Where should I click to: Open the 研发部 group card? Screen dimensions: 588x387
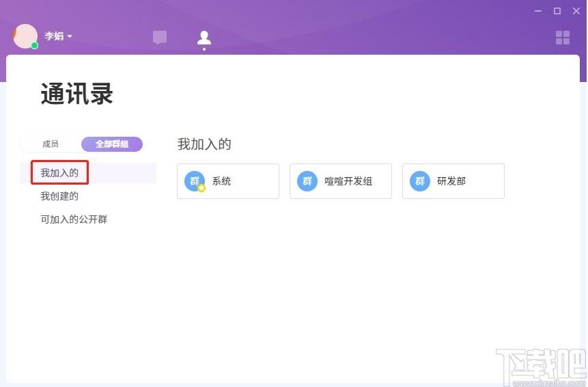453,181
